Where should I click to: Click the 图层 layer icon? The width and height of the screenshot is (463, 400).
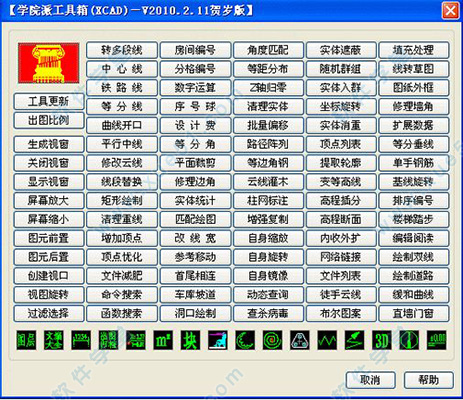pyautogui.click(x=26, y=340)
